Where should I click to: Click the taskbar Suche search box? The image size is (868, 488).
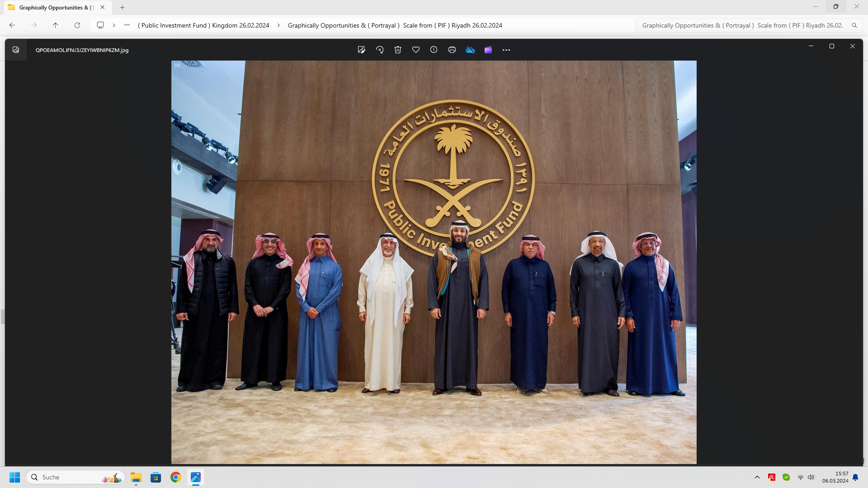click(75, 477)
